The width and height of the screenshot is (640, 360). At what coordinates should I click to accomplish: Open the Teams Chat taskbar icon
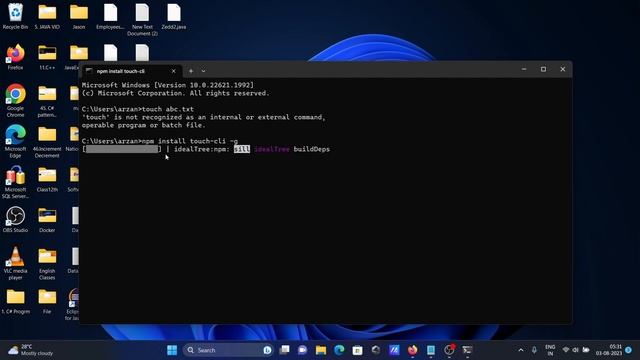[x=302, y=350]
